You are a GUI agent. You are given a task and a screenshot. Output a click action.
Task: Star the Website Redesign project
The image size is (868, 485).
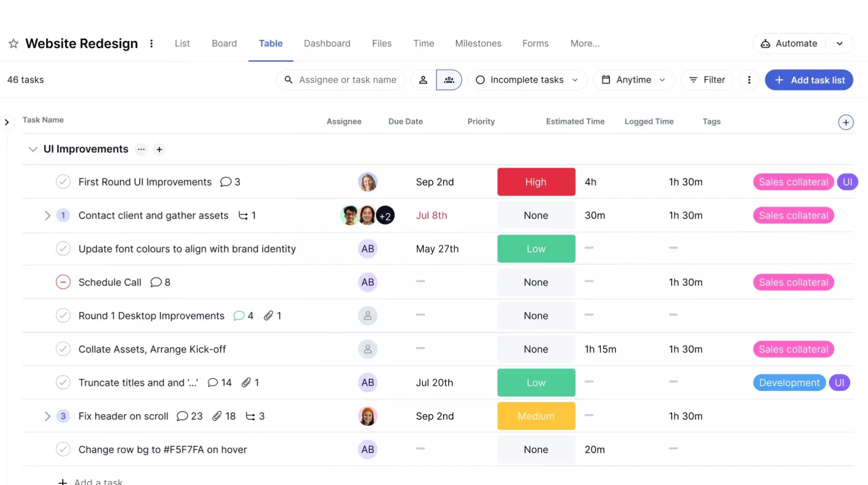click(14, 43)
